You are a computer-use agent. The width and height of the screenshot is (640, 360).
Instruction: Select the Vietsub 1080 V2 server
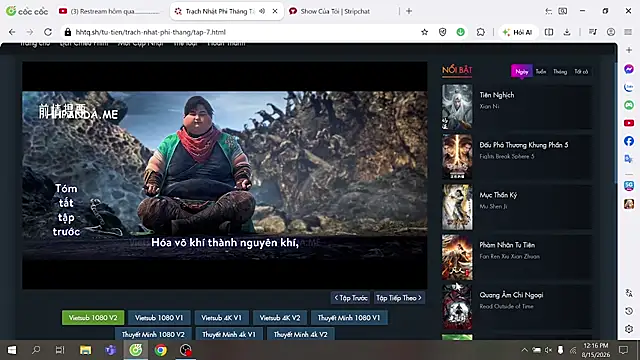pyautogui.click(x=93, y=318)
